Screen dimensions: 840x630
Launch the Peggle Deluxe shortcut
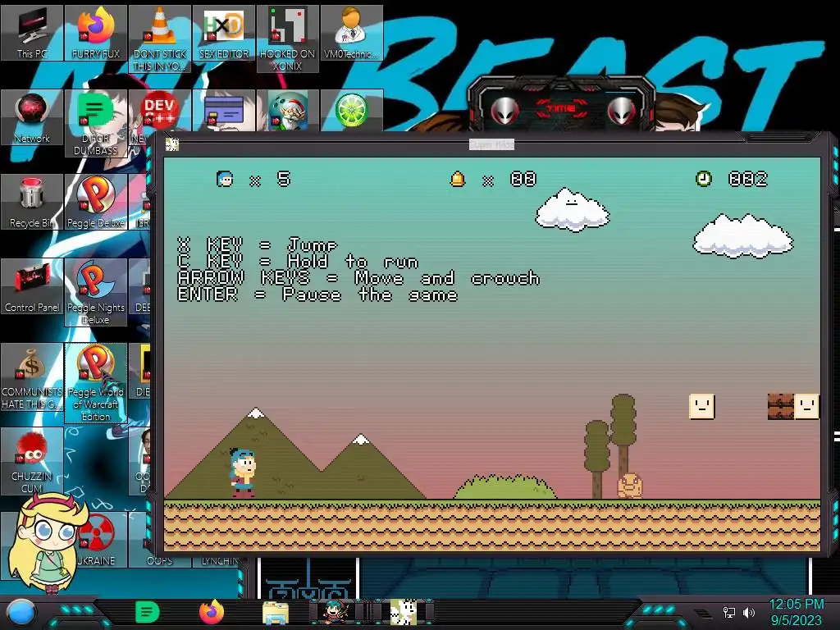(x=96, y=202)
